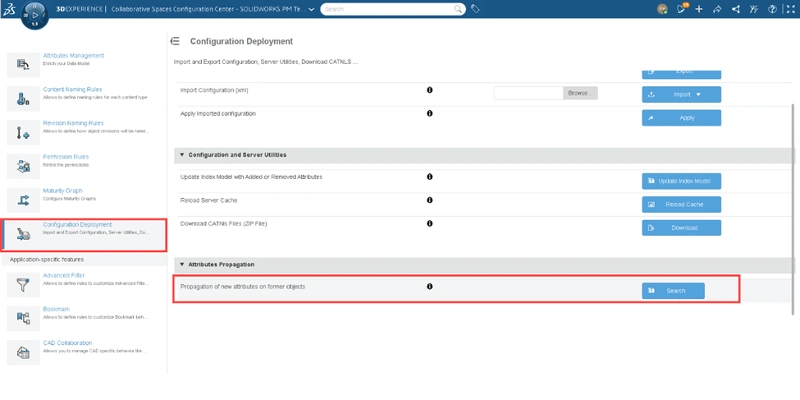Open Content Naming Rules link
The height and width of the screenshot is (400, 800).
(72, 89)
